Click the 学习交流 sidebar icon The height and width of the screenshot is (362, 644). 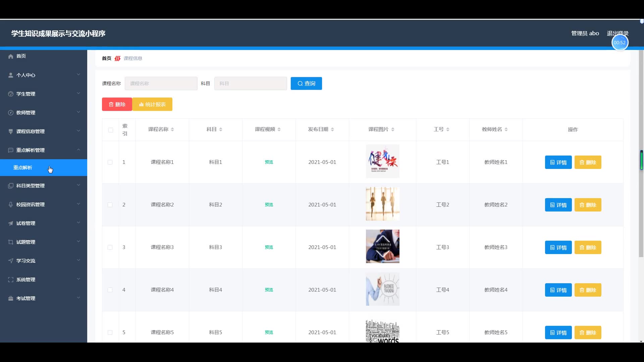click(x=11, y=261)
